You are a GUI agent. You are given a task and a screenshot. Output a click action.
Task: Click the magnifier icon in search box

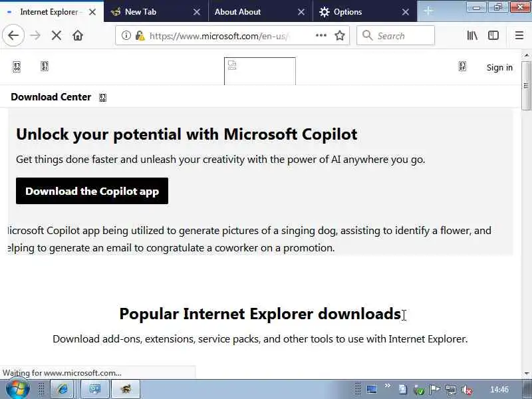pyautogui.click(x=368, y=35)
